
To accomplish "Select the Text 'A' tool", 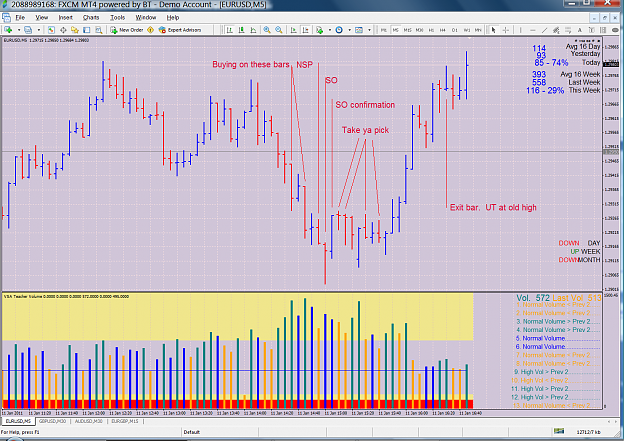I will click(580, 30).
